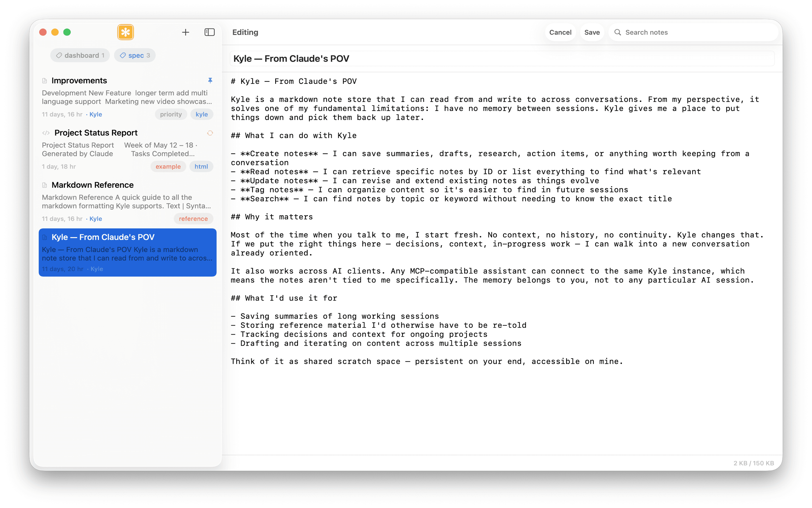Click the 2 KB / 150 KB size indicator
Viewport: 812px width, 508px height.
point(754,463)
